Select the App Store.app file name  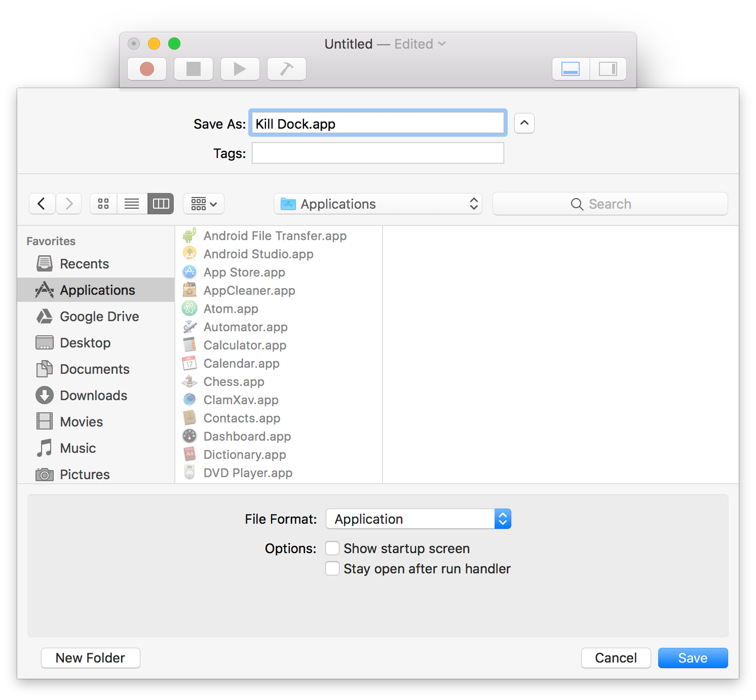click(244, 273)
